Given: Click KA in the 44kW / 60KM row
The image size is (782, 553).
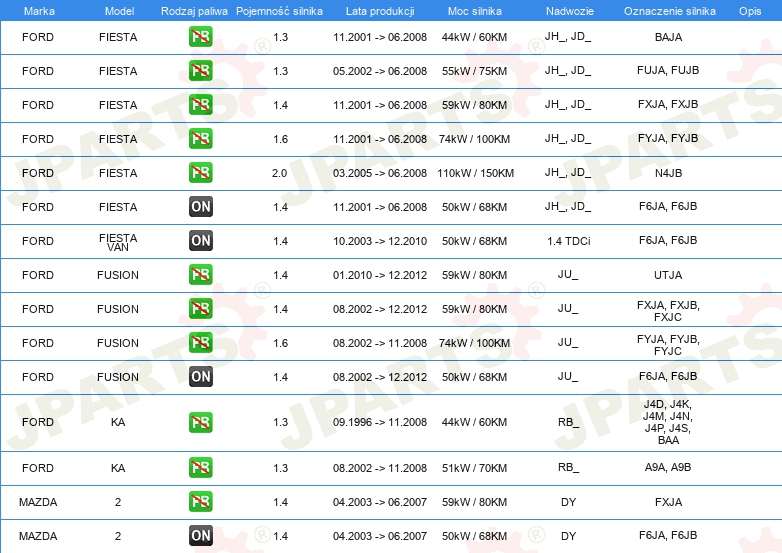Looking at the screenshot, I should point(118,422).
